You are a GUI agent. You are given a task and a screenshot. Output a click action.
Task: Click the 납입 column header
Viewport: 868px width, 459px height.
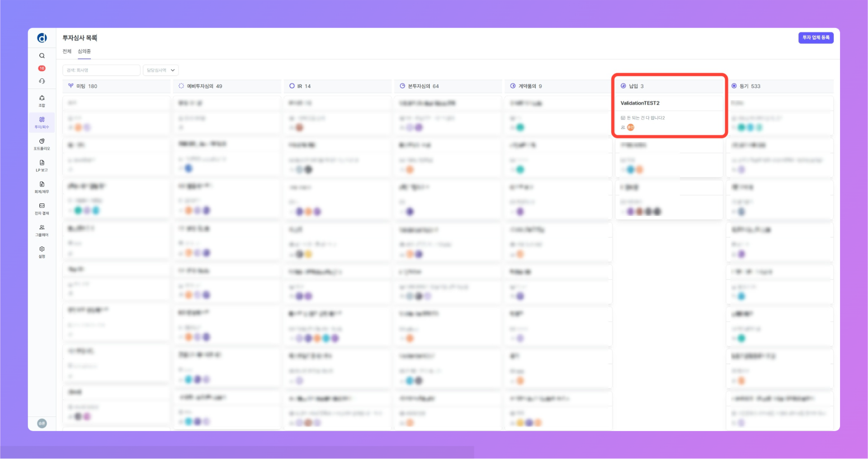tap(633, 86)
